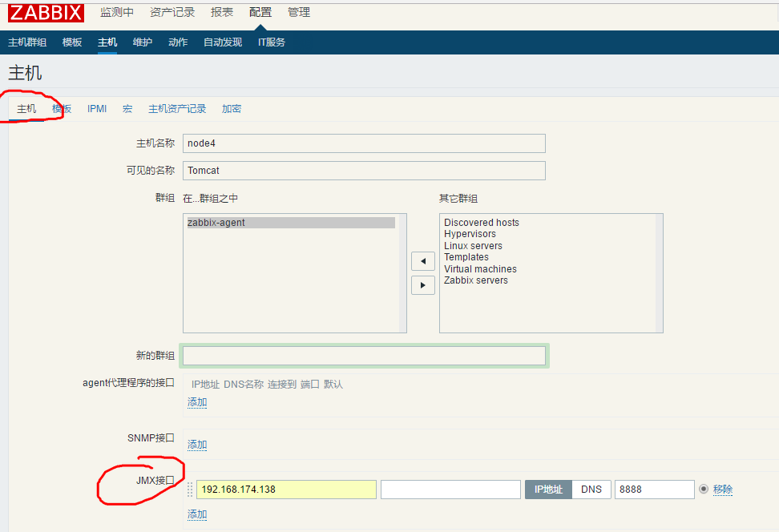
Task: Select Virtual machines in other groups
Action: tap(480, 268)
